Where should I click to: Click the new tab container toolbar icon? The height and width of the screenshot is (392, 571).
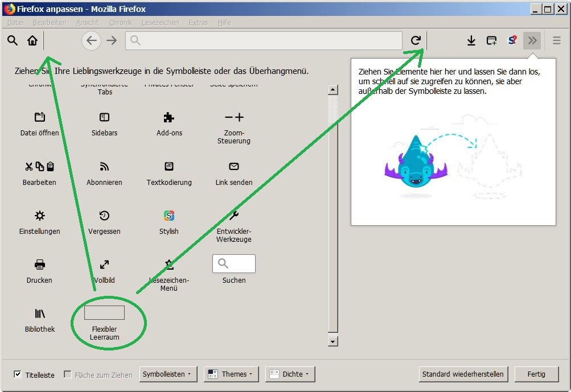point(492,40)
